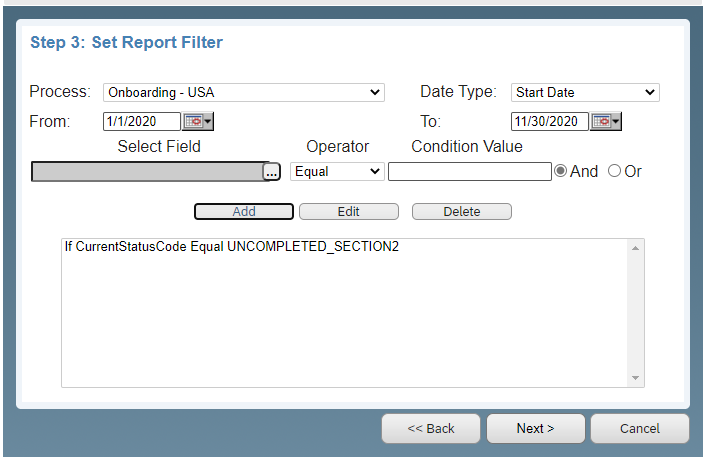
Task: Cancel the report wizard
Action: click(x=640, y=428)
